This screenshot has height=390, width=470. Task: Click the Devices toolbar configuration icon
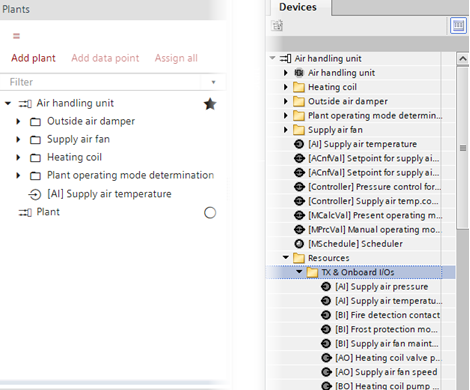(x=277, y=25)
